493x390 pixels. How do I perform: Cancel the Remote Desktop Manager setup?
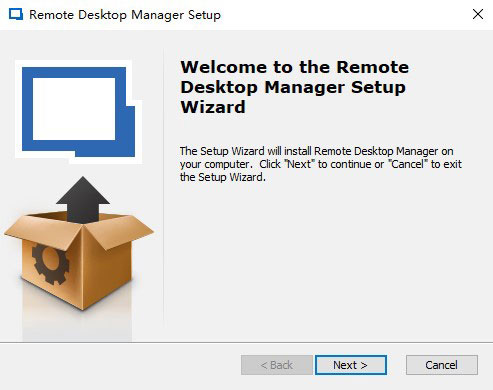tap(442, 365)
